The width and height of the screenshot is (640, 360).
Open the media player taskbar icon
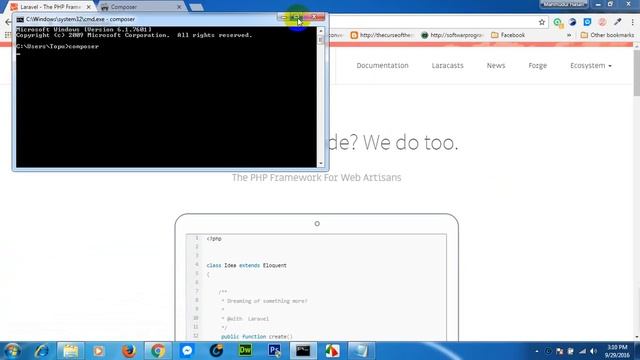click(x=98, y=351)
